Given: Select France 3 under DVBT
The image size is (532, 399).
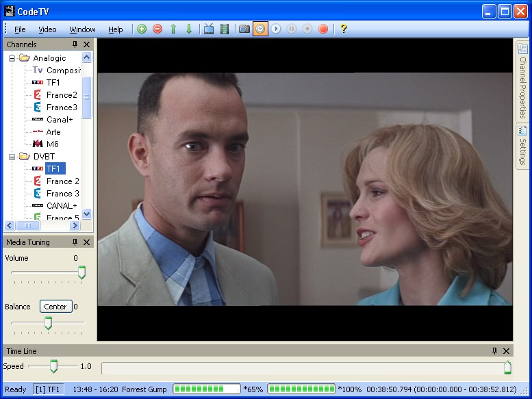Looking at the screenshot, I should [x=63, y=193].
